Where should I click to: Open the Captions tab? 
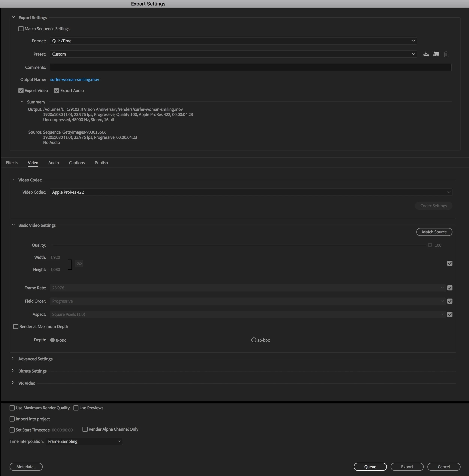[x=77, y=163]
